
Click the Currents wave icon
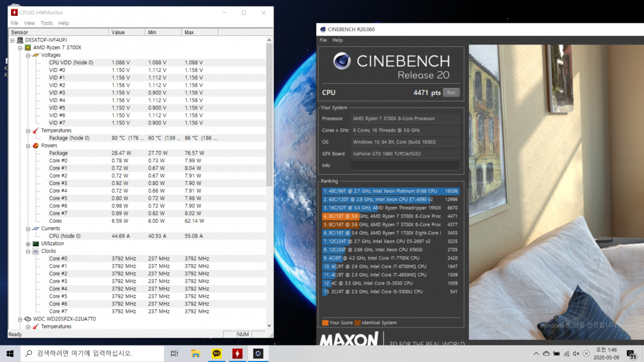tap(36, 229)
